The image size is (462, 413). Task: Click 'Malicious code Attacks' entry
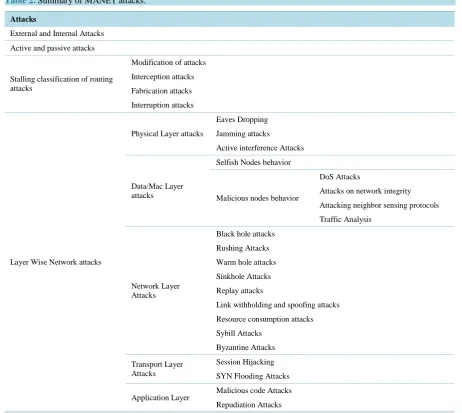pyautogui.click(x=254, y=390)
